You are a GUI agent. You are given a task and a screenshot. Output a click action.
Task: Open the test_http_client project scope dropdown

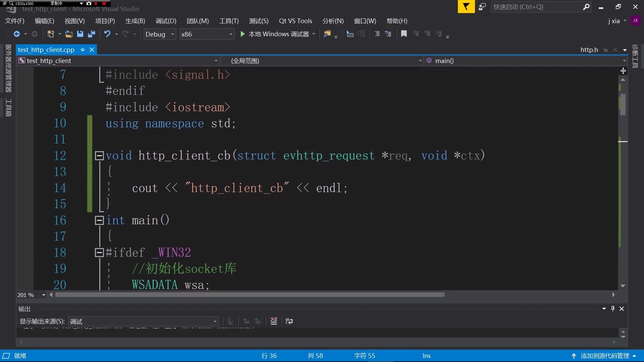point(118,61)
